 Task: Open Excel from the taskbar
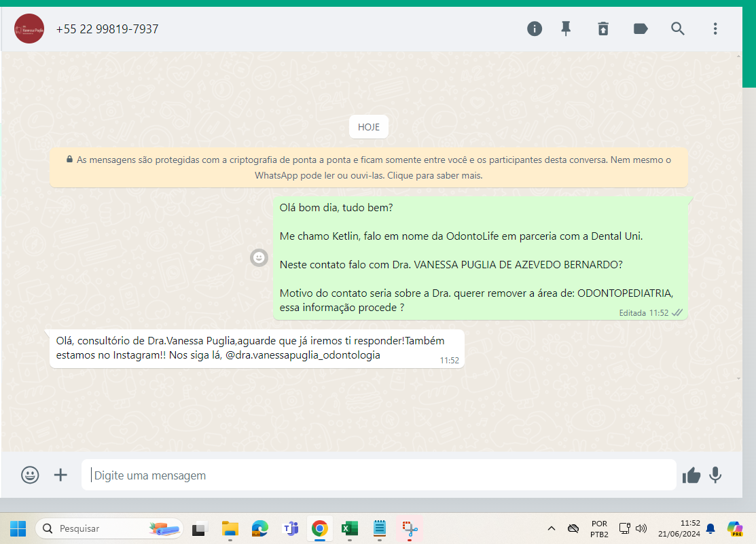click(350, 528)
